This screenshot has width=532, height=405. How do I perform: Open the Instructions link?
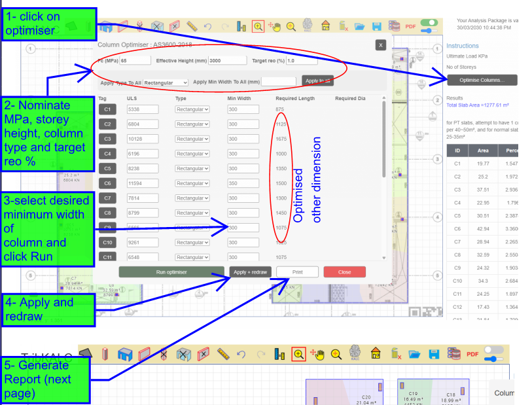(462, 46)
